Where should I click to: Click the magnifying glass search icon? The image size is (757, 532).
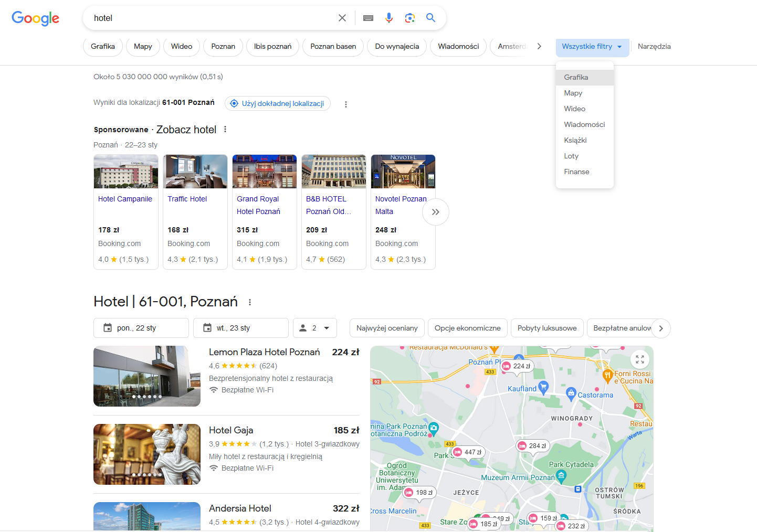point(430,17)
